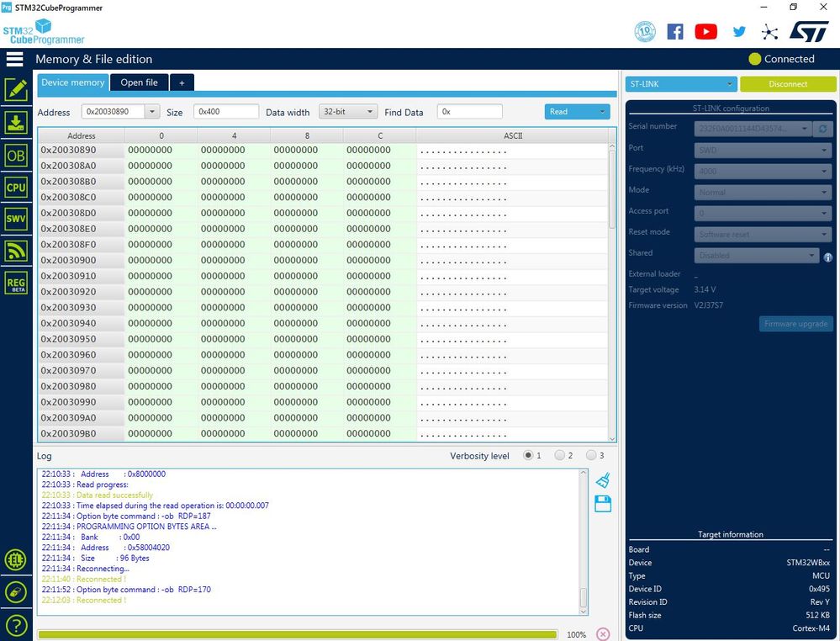Click log line 'PROGRAMMING OPTION BYTES AREA ...'
The image size is (840, 641).
[x=129, y=527]
